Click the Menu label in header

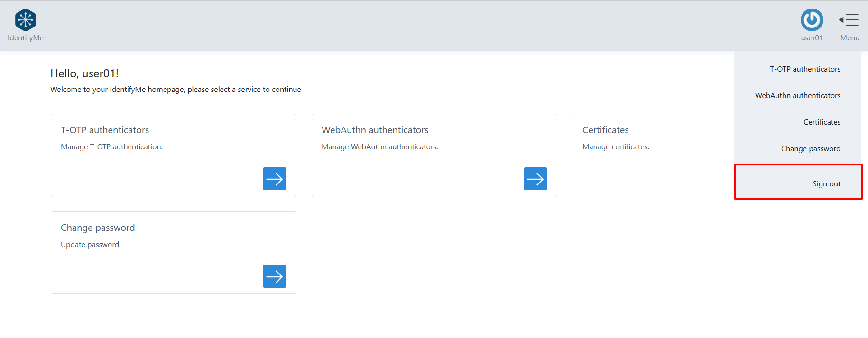[x=850, y=38]
